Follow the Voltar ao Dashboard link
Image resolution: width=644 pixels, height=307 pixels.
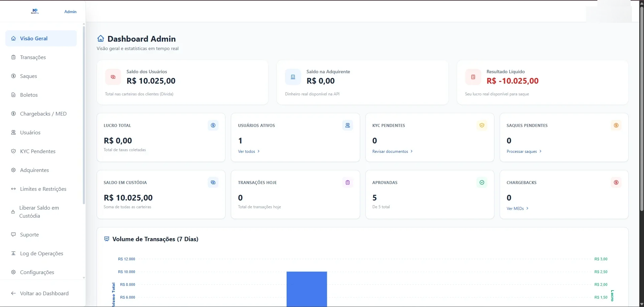(x=41, y=293)
